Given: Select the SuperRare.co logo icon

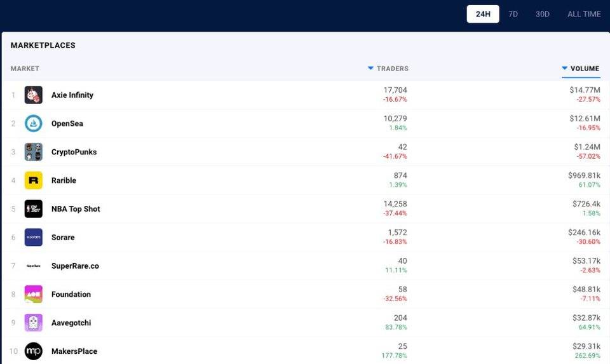Looking at the screenshot, I should (x=34, y=266).
